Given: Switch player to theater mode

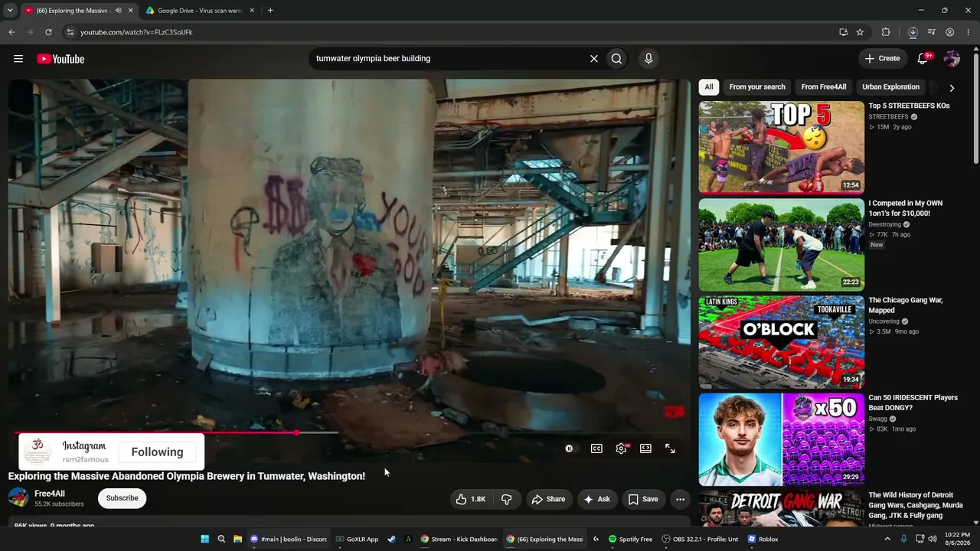Looking at the screenshot, I should [645, 448].
